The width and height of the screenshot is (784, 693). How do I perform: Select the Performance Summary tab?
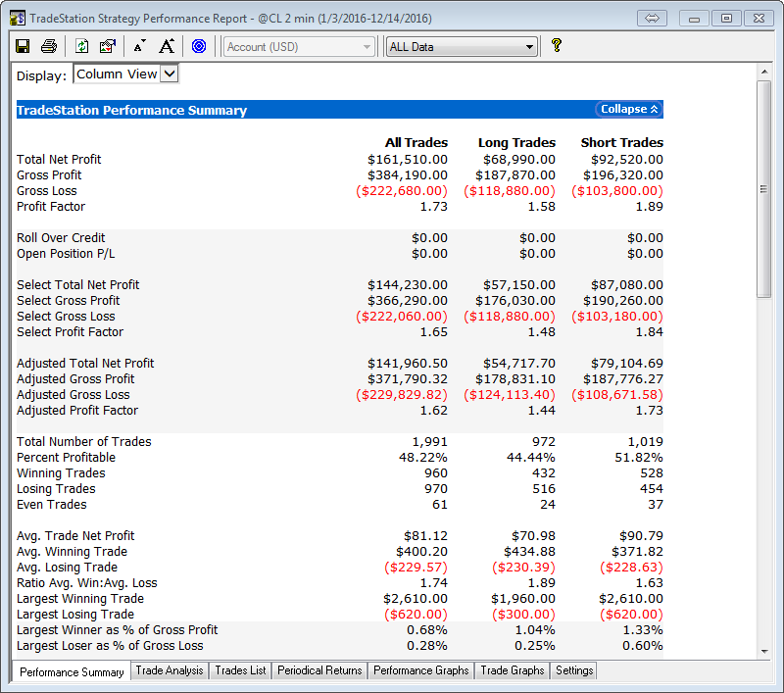(x=72, y=672)
